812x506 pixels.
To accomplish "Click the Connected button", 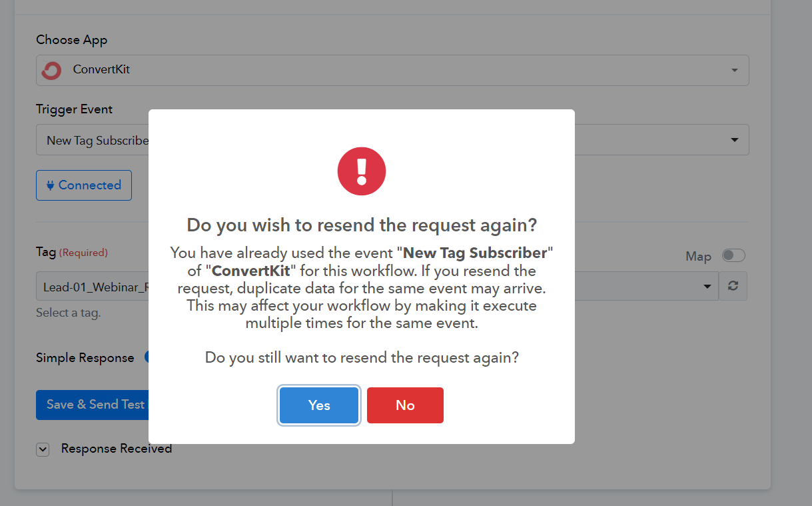I will (x=84, y=185).
